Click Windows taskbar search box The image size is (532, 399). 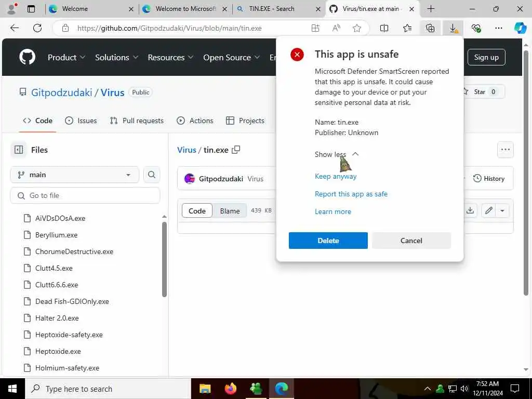108,389
